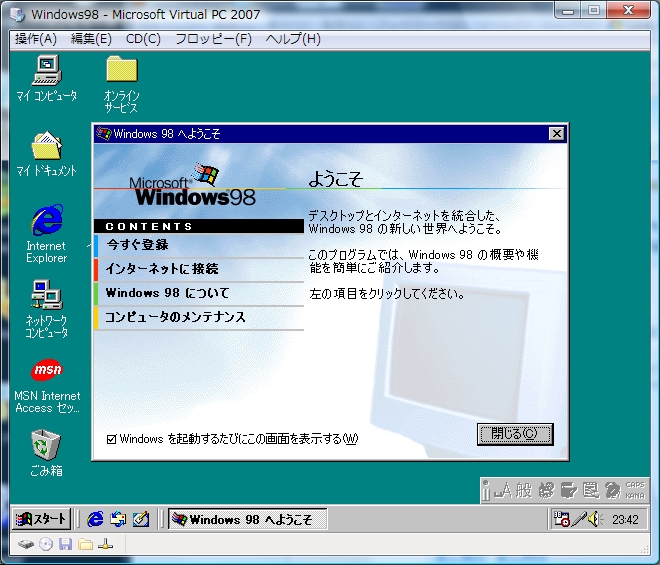Select 'インターネットに接続' in the contents list
This screenshot has height=565, width=660.
tap(199, 269)
